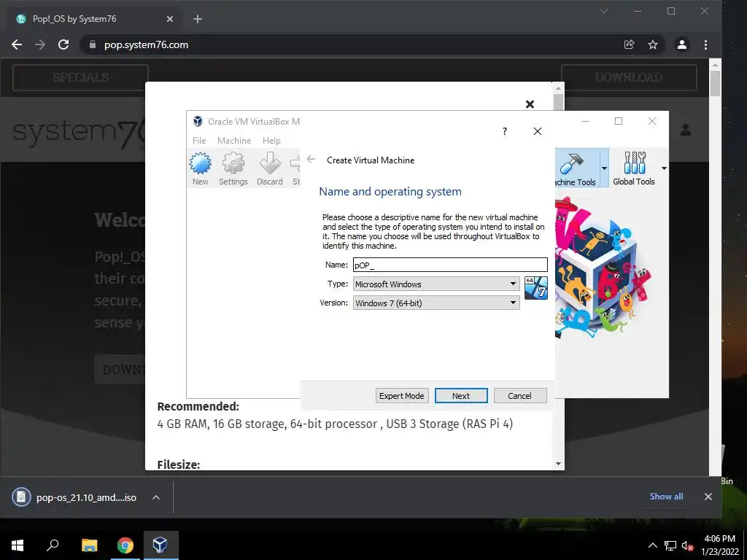
Task: Click volume muted icon in system tray
Action: [x=687, y=545]
